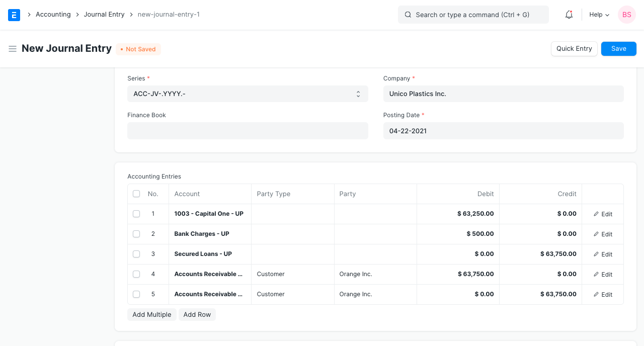Edit the Capital One entry row
This screenshot has height=346, width=644.
tap(603, 214)
